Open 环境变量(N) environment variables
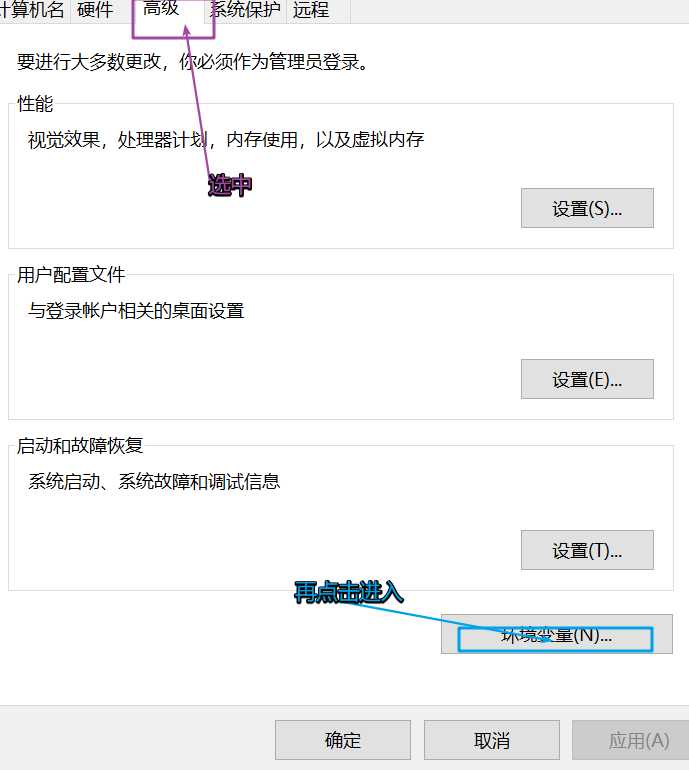Viewport: 689px width, 770px height. 556,634
